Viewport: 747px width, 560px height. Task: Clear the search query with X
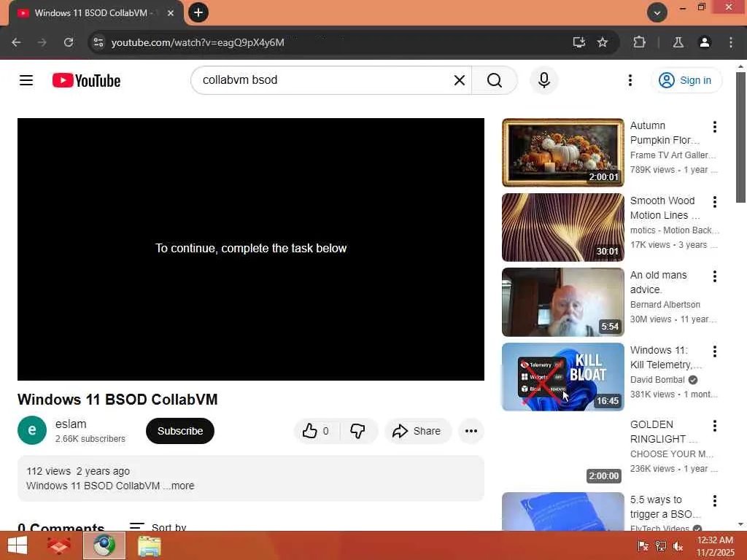click(460, 80)
